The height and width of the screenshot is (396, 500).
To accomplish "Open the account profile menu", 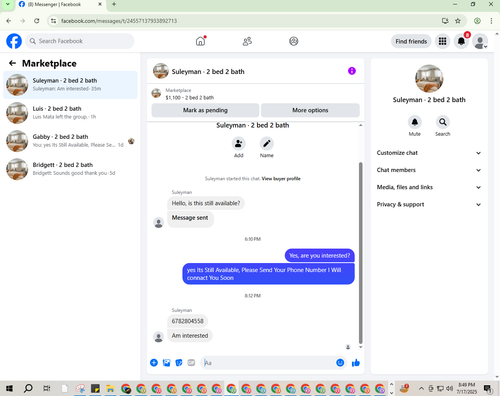I will click(x=480, y=41).
